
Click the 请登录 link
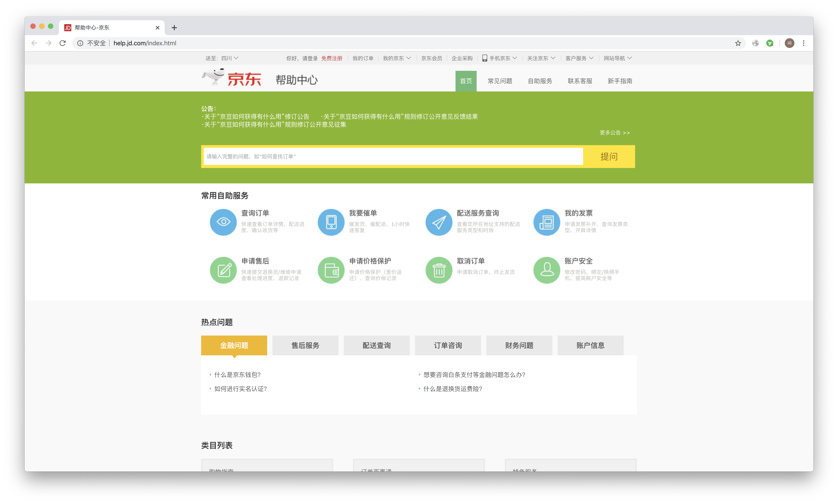coord(310,58)
